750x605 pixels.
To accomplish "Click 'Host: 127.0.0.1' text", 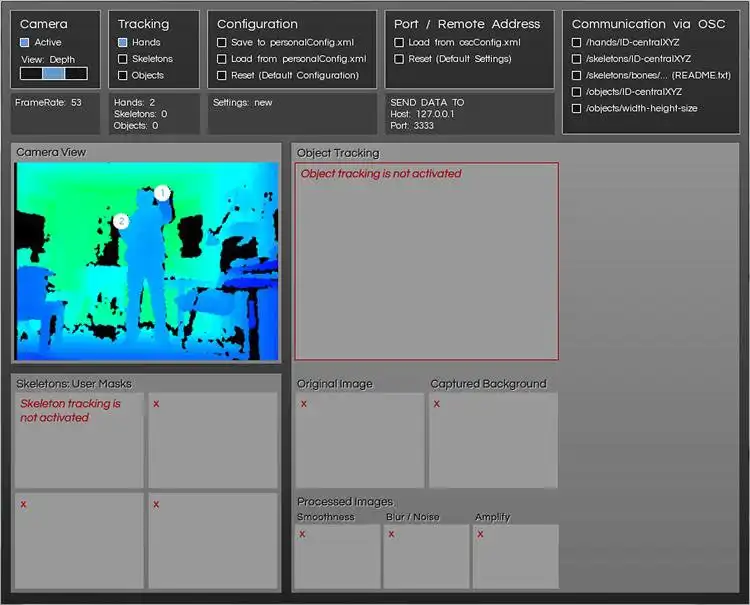I will (x=422, y=114).
